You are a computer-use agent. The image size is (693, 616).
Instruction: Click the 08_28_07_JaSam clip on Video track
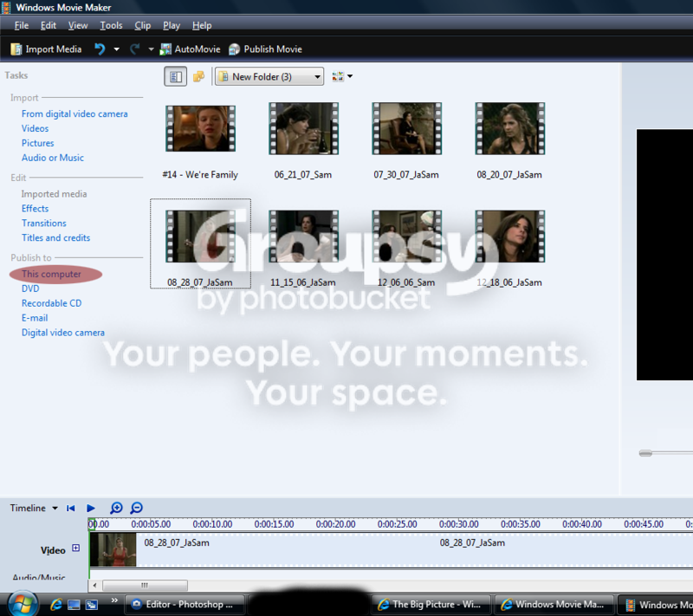(392, 549)
